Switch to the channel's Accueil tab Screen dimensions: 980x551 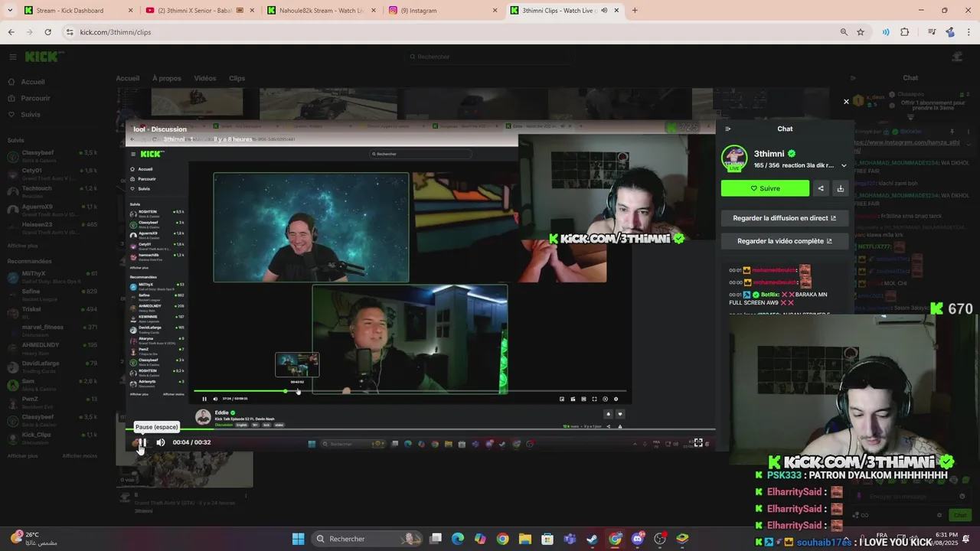click(128, 78)
